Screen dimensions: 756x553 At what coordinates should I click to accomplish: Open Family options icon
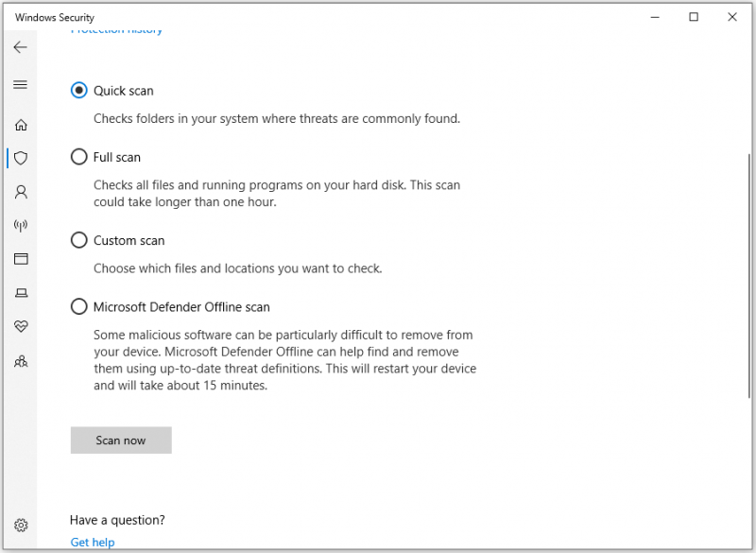(21, 361)
